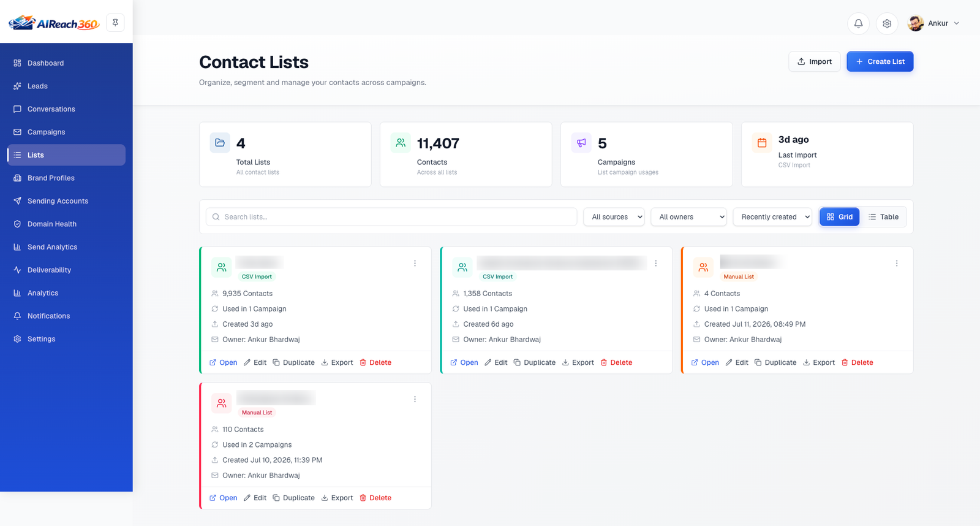This screenshot has width=980, height=526.
Task: Click the list icon on the 1,358 Contacts card
Action: coord(462,267)
